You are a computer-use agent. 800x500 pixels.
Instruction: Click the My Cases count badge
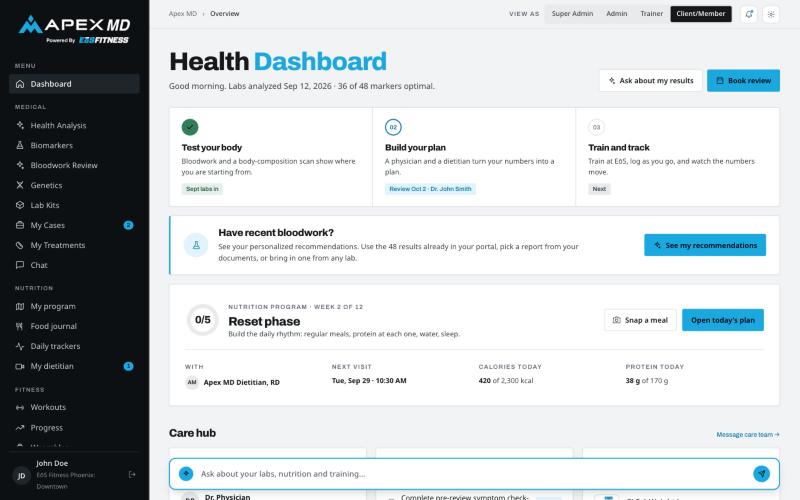coord(129,225)
